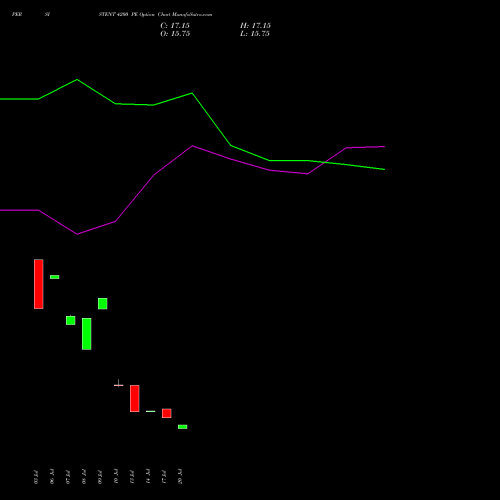Click the purple indicator line's lowest trough
The image size is (500, 500).
click(77, 234)
